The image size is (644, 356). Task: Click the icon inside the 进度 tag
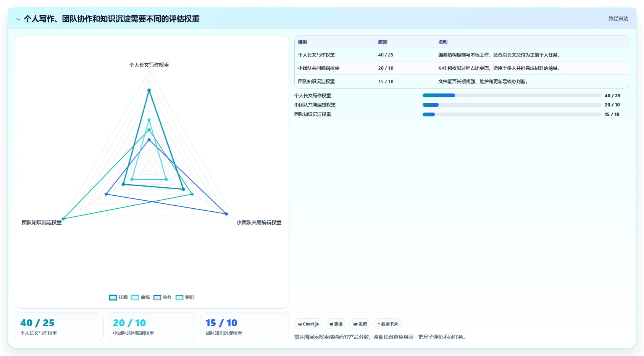click(x=355, y=324)
